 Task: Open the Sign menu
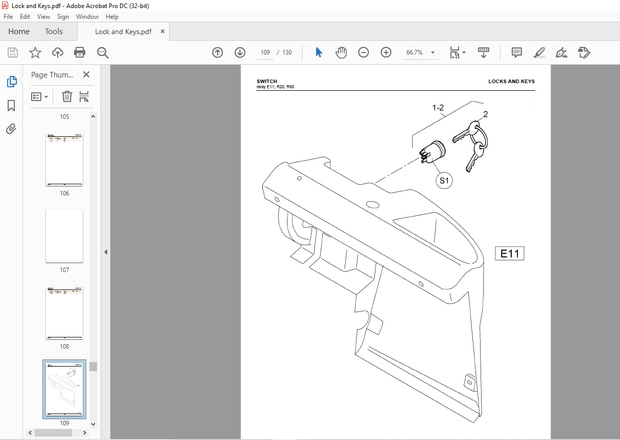pyautogui.click(x=63, y=17)
